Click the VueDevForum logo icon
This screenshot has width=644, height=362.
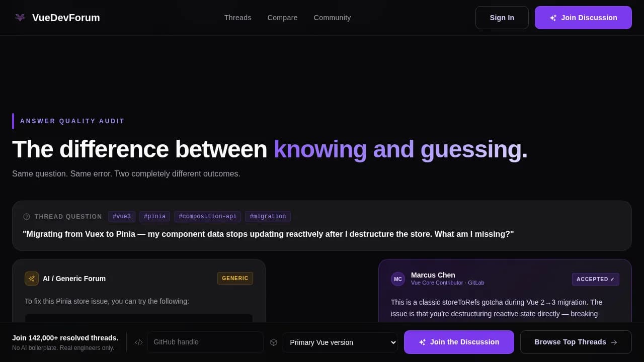[x=20, y=18]
